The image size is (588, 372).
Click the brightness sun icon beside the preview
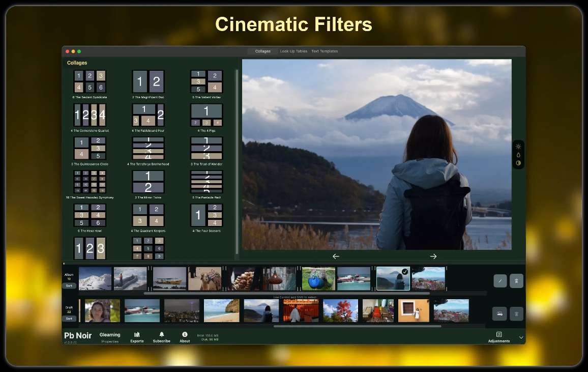coord(518,147)
